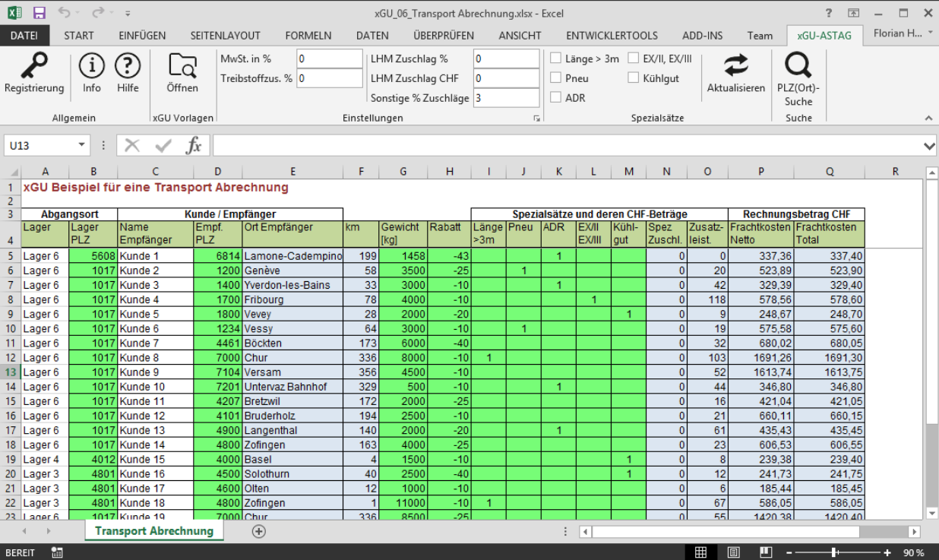939x560 pixels.
Task: Click the Ribbon Display Options icon
Action: (854, 13)
